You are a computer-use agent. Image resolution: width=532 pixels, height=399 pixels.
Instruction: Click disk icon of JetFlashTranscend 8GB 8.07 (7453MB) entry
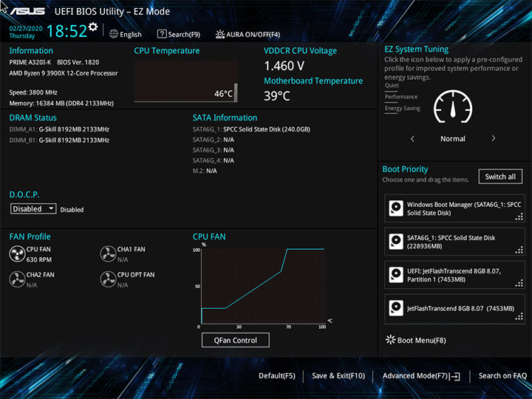point(396,308)
